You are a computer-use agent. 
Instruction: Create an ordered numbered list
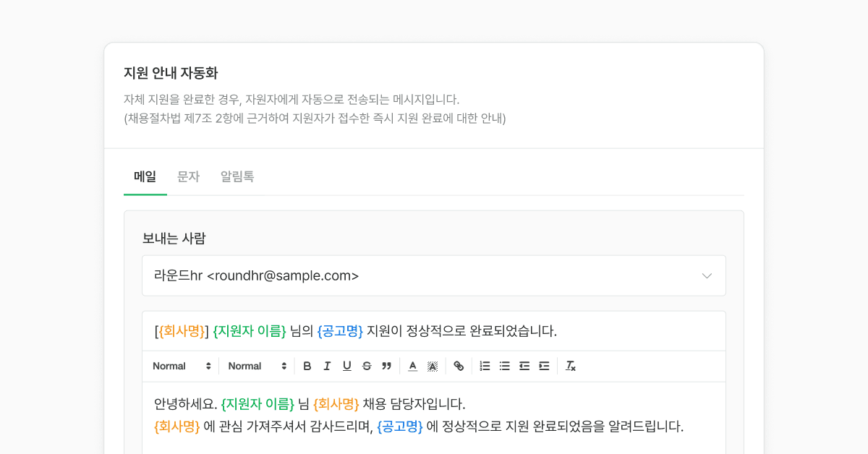click(485, 366)
